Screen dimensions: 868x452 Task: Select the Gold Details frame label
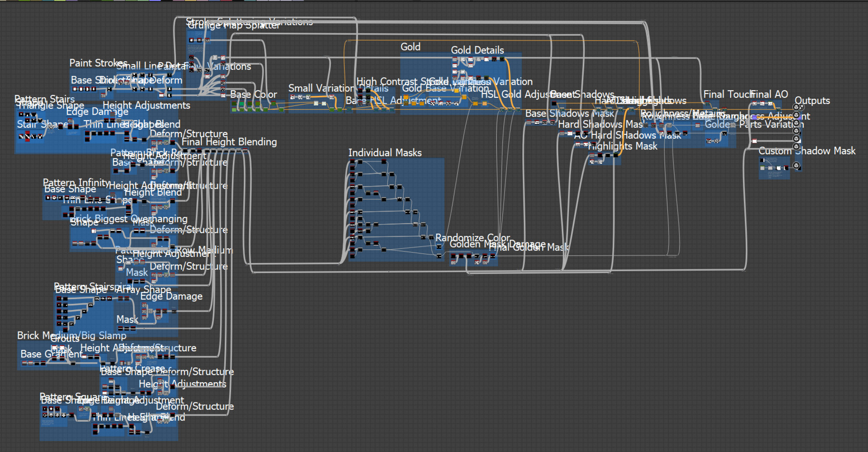pos(477,50)
